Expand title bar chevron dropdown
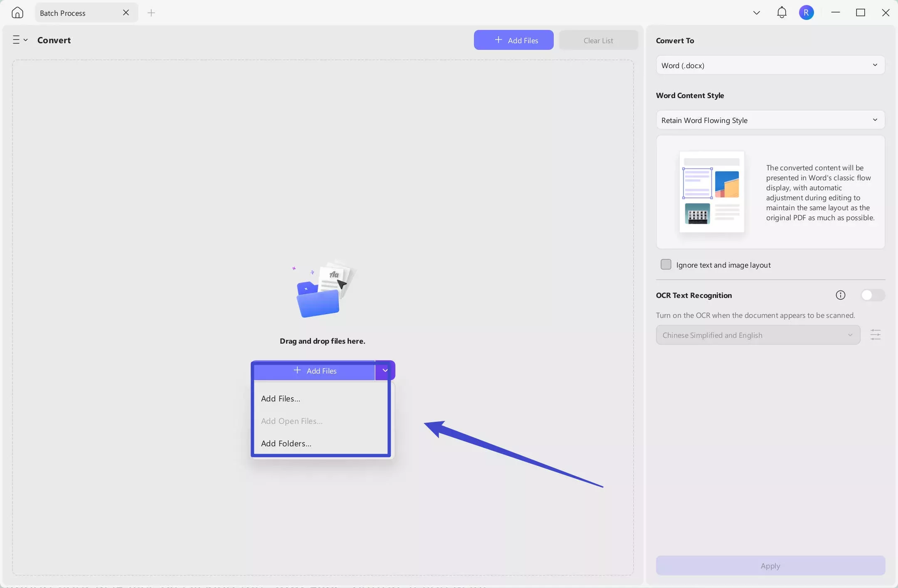Image resolution: width=898 pixels, height=588 pixels. (756, 13)
